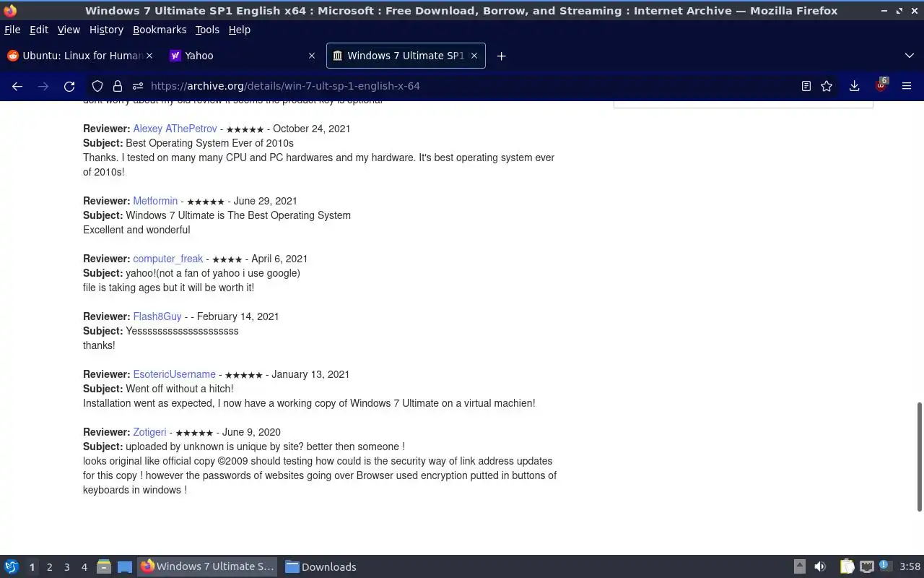Open the clipboard manager tray icon

tap(847, 567)
